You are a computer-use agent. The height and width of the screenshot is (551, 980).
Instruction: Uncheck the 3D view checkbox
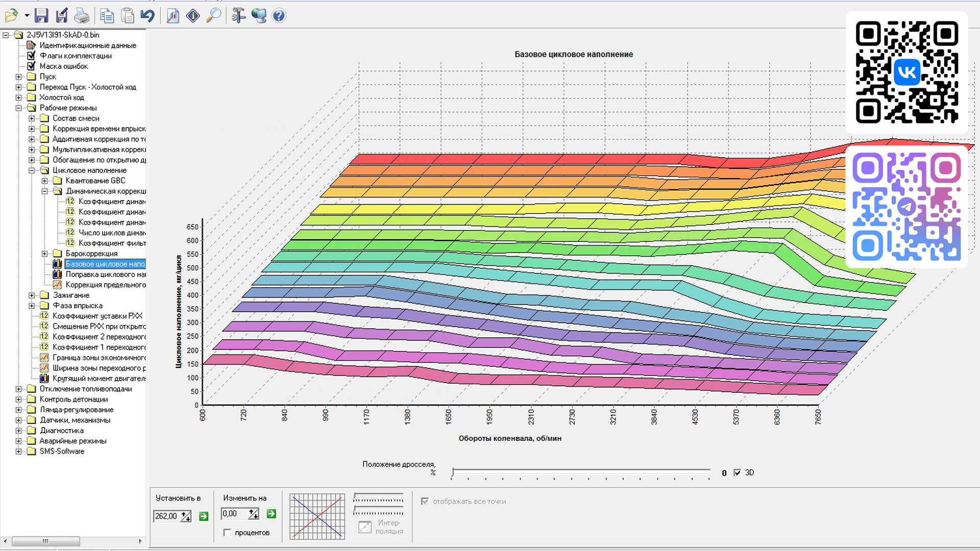737,472
